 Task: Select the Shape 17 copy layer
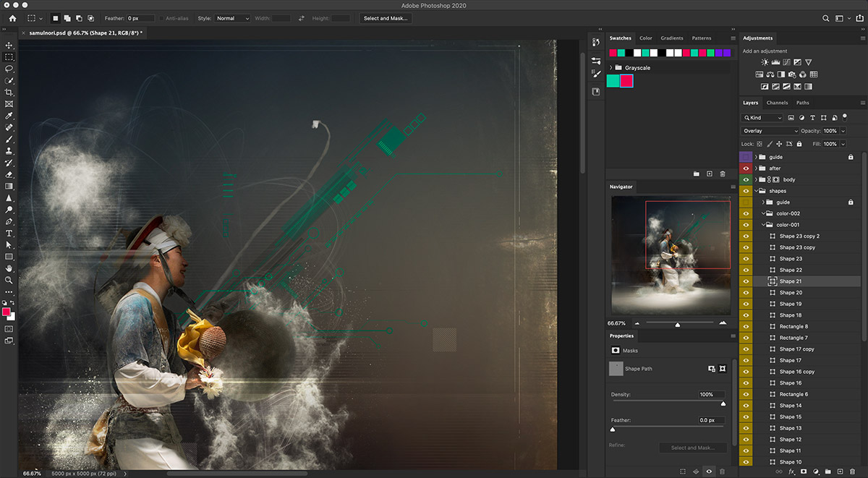pos(796,349)
